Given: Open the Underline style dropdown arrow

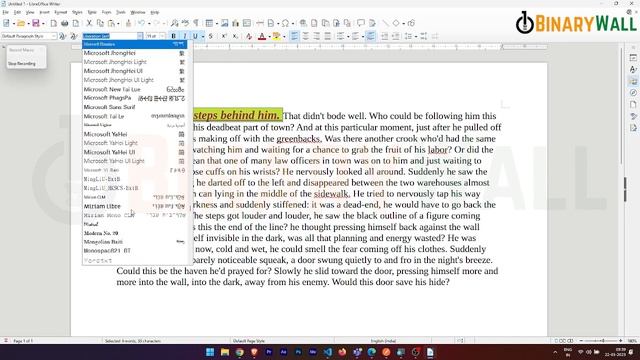Looking at the screenshot, I should pyautogui.click(x=203, y=36).
